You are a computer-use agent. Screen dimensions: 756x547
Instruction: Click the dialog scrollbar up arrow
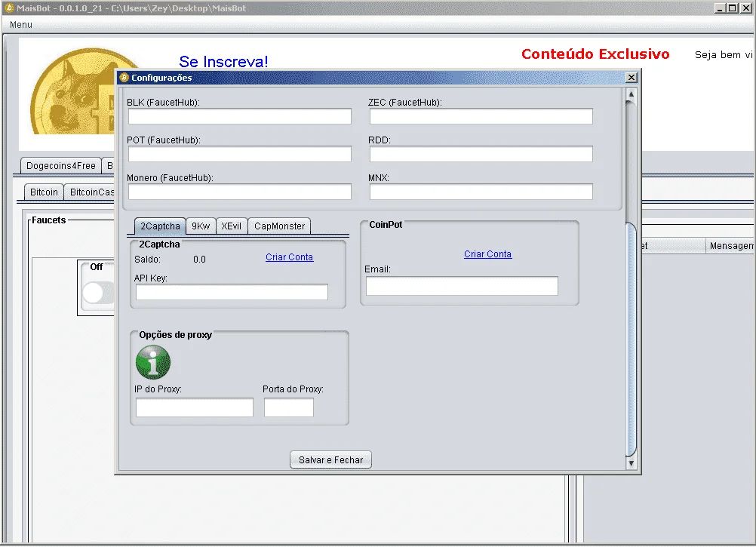(631, 94)
